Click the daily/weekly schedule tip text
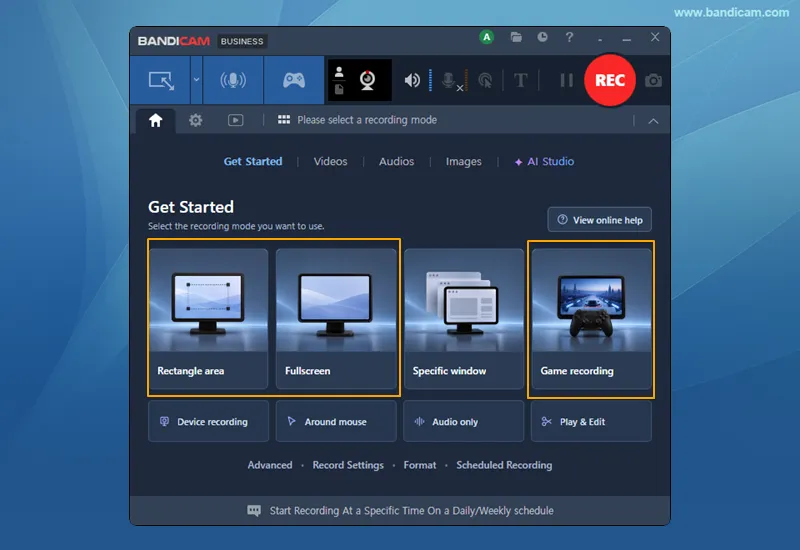This screenshot has width=800, height=550. tap(411, 511)
